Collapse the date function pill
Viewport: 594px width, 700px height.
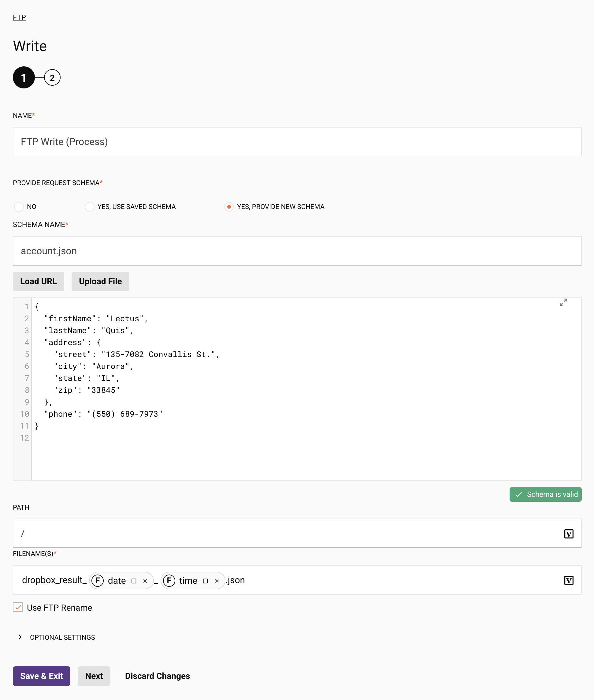(134, 581)
